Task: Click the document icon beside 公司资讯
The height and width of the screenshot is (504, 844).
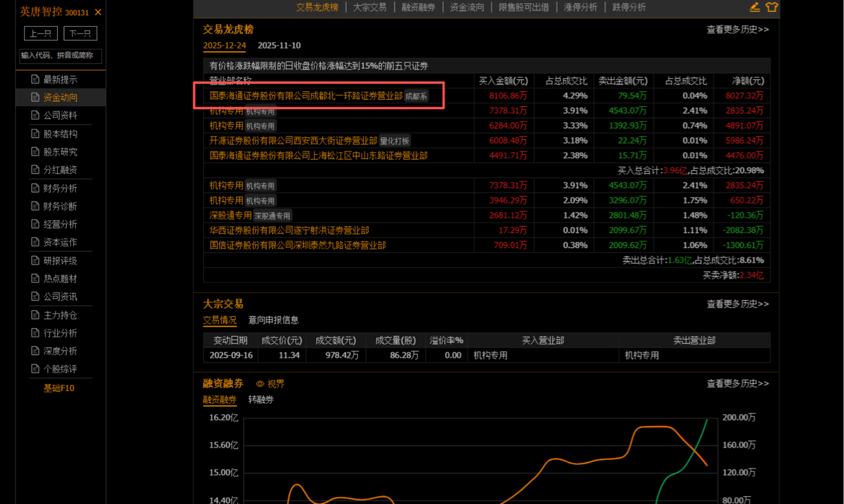Action: coord(35,297)
